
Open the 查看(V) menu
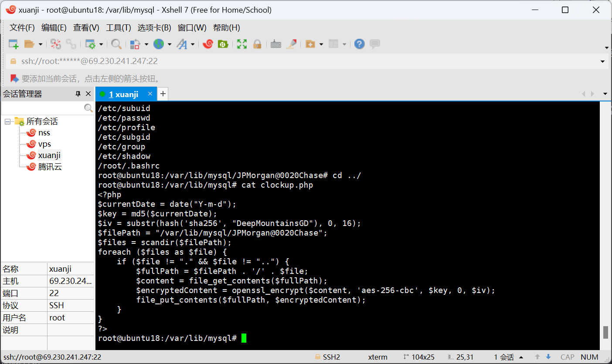[86, 27]
